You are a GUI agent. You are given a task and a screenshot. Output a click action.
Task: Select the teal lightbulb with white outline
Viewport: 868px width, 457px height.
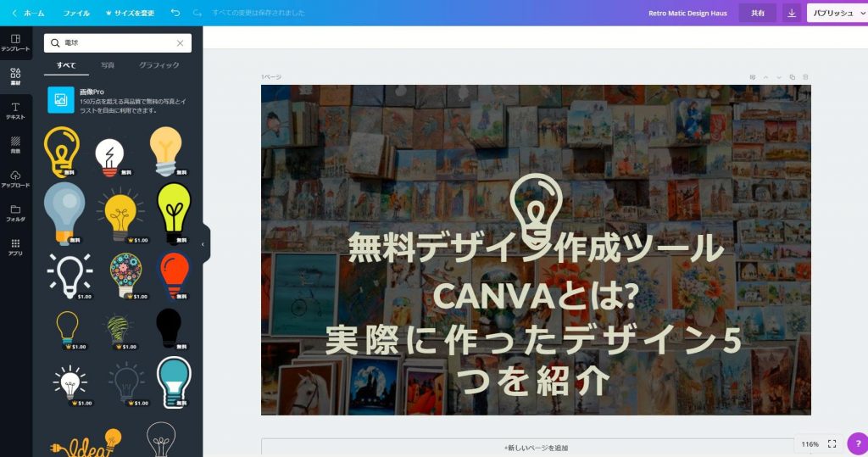click(x=174, y=382)
